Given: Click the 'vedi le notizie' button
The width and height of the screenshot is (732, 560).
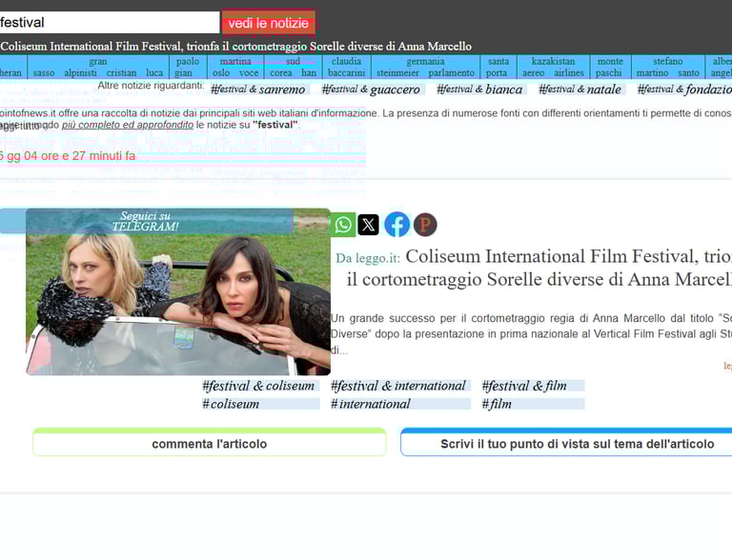Looking at the screenshot, I should click(x=269, y=23).
